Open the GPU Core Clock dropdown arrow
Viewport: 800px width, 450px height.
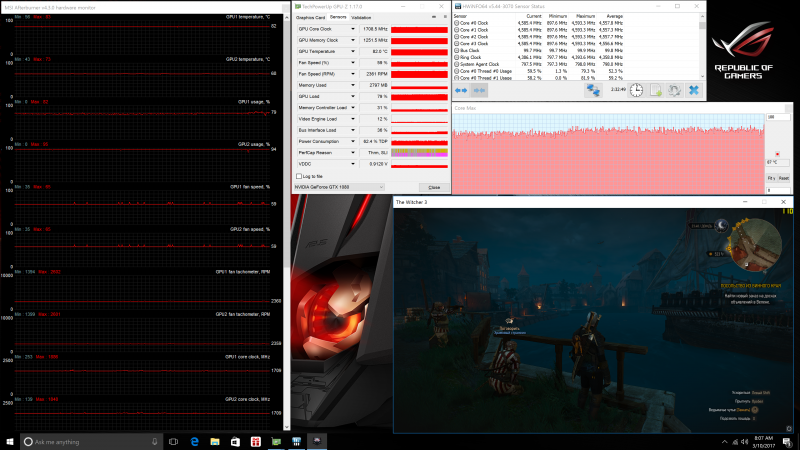point(353,29)
